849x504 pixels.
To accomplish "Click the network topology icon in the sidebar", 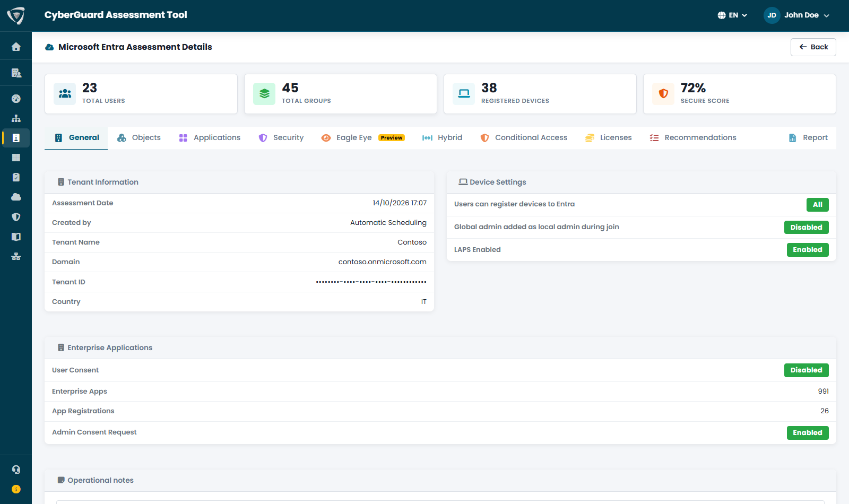I will [16, 256].
